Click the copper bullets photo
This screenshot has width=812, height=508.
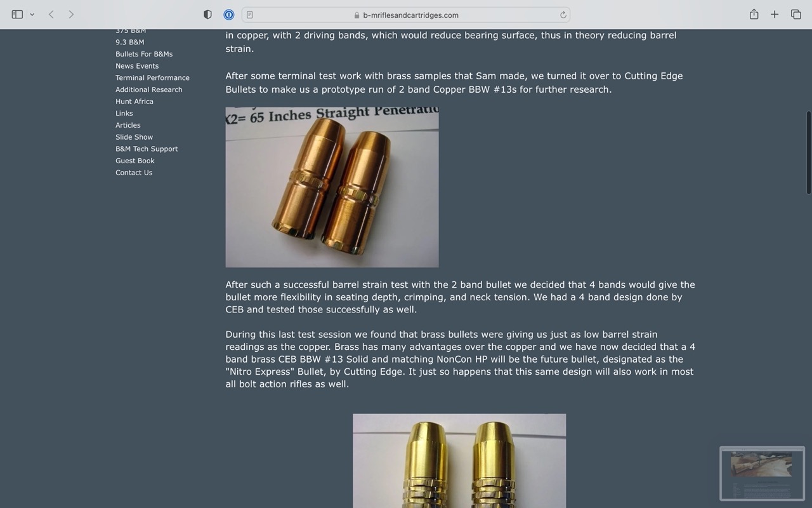(x=332, y=187)
